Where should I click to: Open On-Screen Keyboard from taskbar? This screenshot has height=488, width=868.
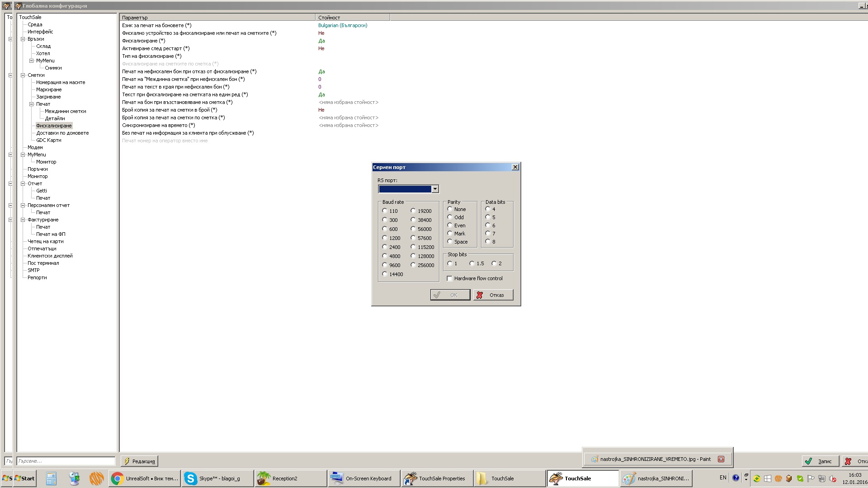coord(363,479)
